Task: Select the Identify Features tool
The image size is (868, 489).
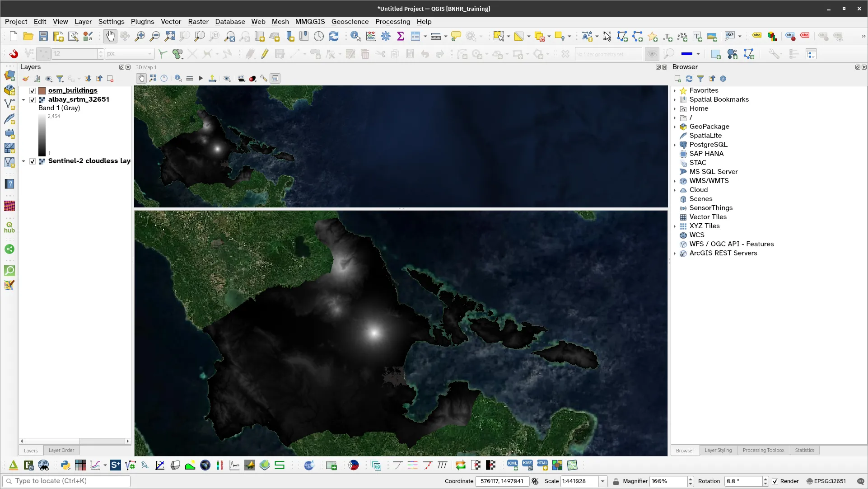Action: coord(355,36)
